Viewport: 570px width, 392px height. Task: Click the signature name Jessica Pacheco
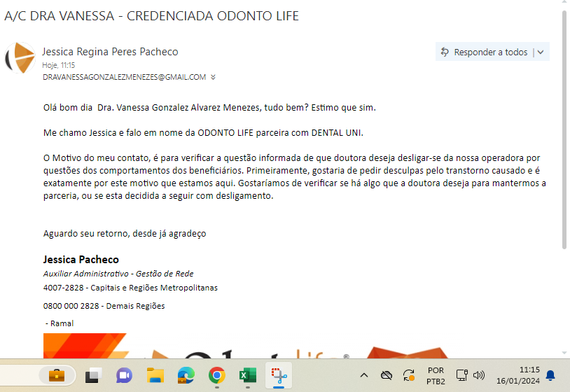[x=81, y=260]
